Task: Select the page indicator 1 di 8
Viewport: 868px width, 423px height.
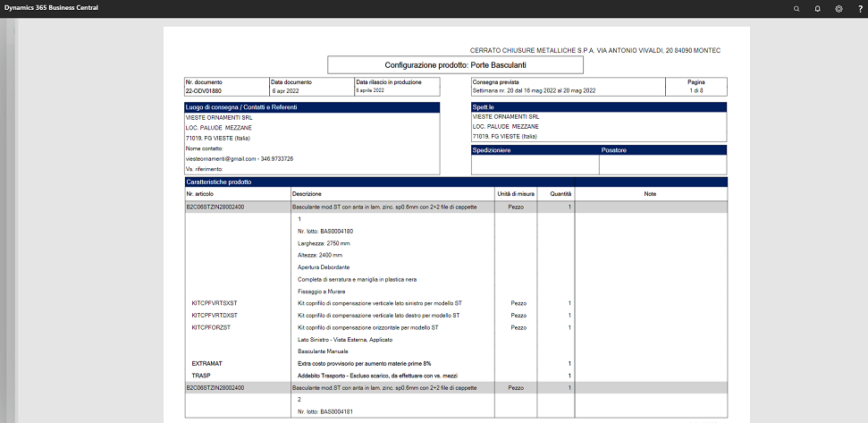Action: click(x=695, y=91)
